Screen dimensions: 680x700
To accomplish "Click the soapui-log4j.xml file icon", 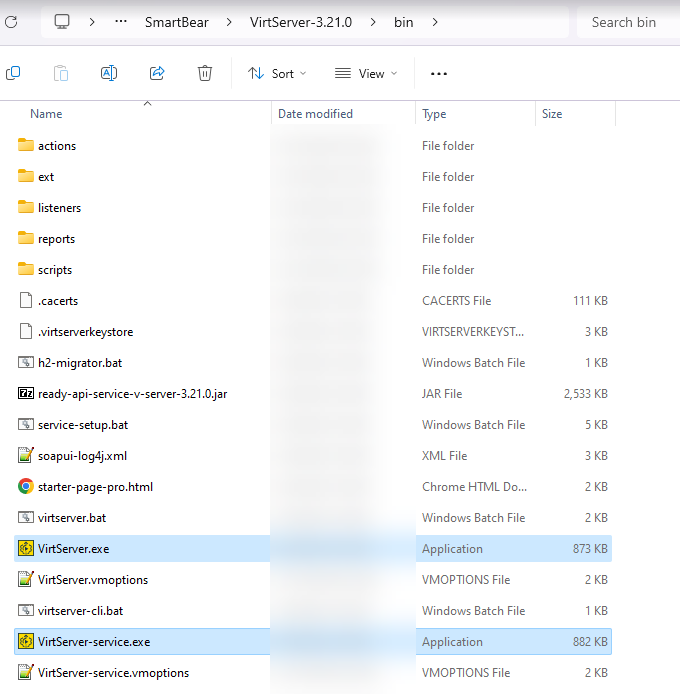I will (x=25, y=455).
